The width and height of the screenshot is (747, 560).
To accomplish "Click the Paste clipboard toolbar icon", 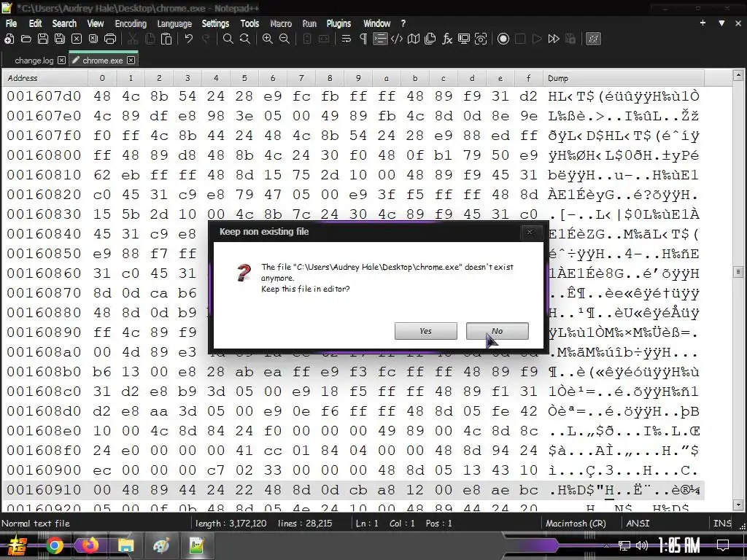I will 166,39.
